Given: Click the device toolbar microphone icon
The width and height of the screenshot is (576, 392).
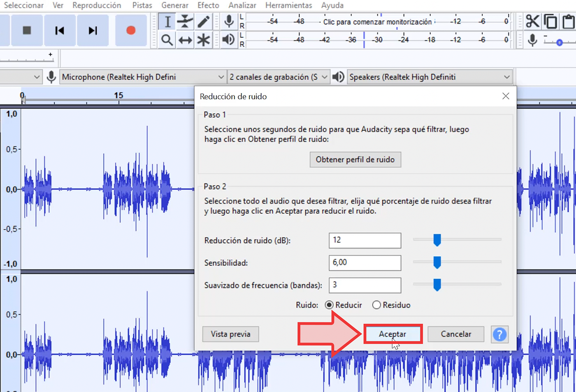Looking at the screenshot, I should click(51, 77).
